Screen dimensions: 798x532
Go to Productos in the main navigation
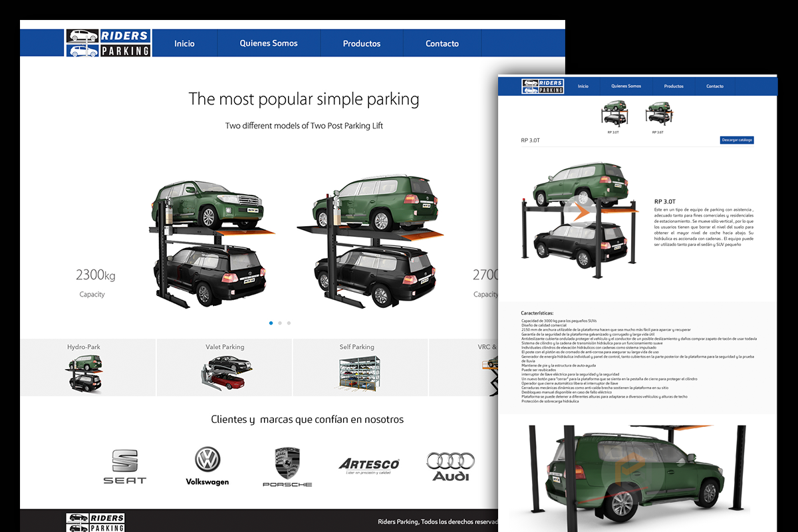click(x=362, y=43)
